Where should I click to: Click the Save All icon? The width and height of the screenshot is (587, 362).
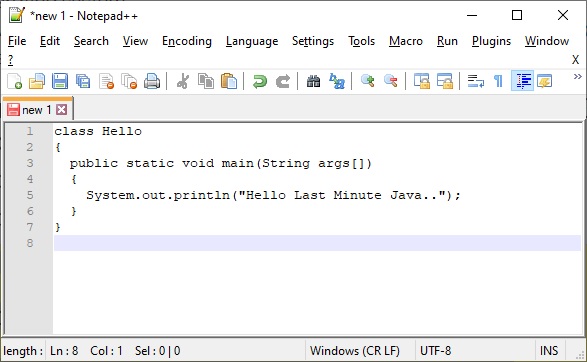coord(83,81)
